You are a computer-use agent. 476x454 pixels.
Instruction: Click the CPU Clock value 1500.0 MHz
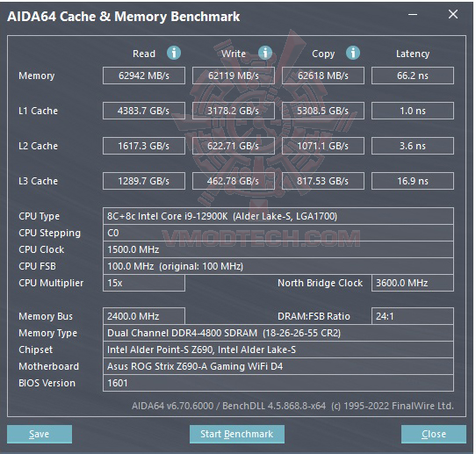(278, 249)
